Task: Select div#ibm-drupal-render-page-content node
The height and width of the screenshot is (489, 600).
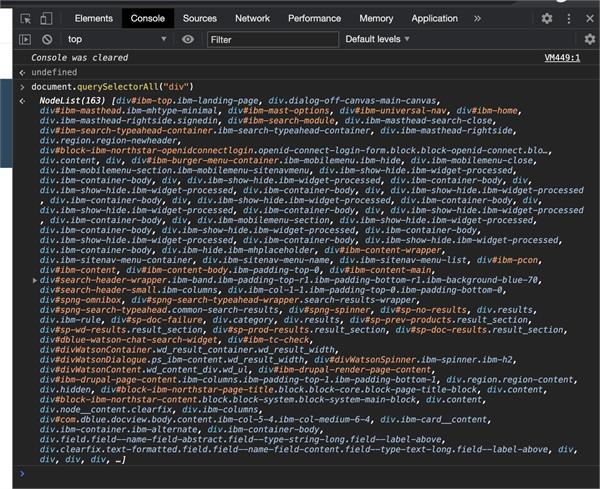Action: [345, 370]
